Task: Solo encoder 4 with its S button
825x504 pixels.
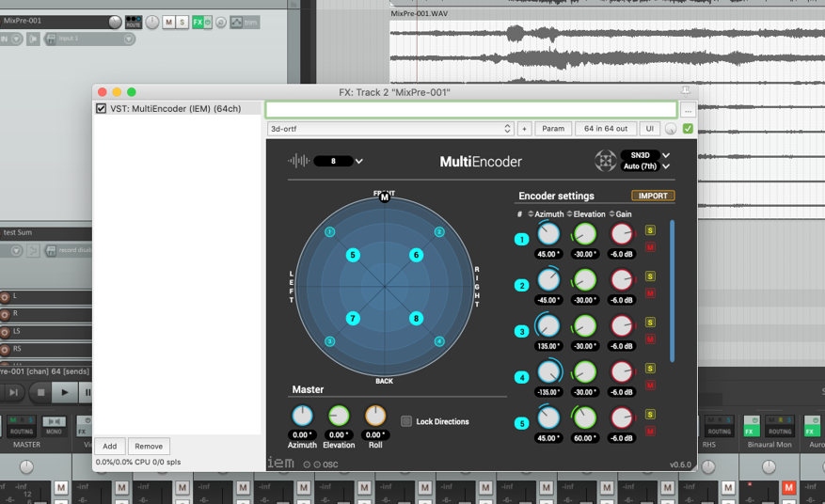Action: point(650,369)
